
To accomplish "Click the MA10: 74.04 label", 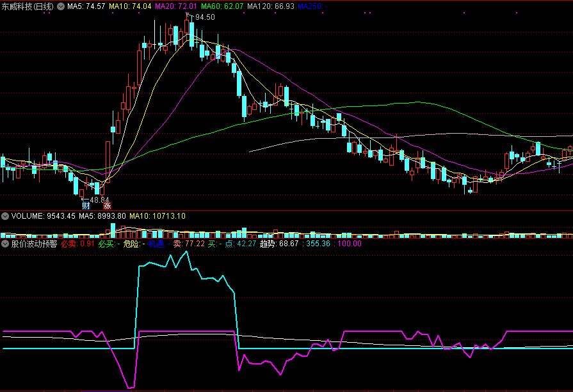I will 130,6.
